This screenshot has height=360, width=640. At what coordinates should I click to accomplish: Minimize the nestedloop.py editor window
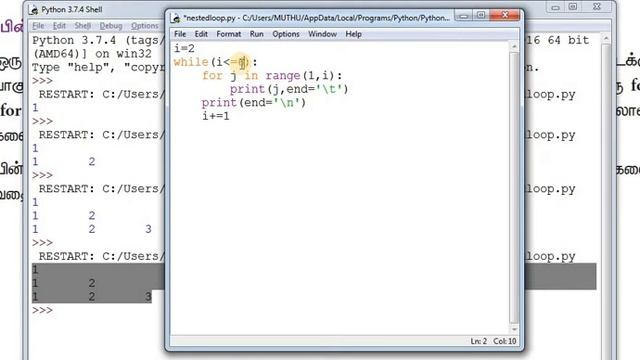pos(463,16)
